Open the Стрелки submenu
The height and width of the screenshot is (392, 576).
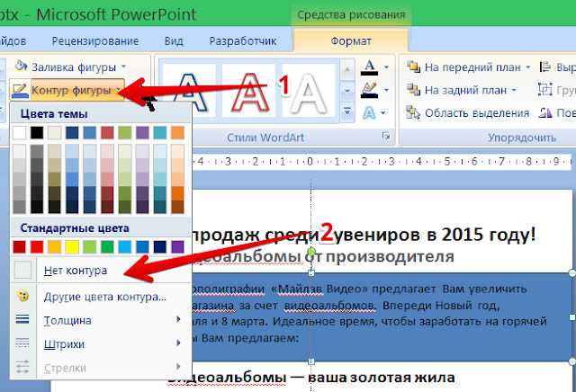pyautogui.click(x=101, y=368)
